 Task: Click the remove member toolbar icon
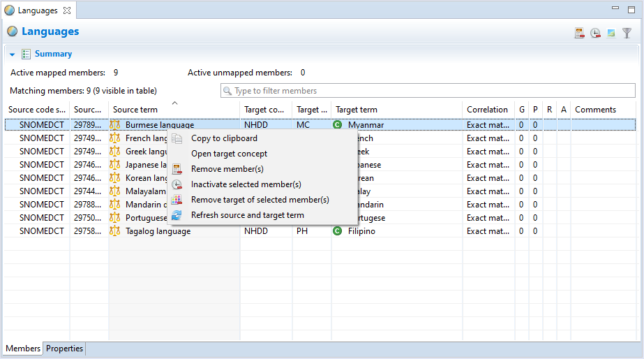tap(580, 33)
